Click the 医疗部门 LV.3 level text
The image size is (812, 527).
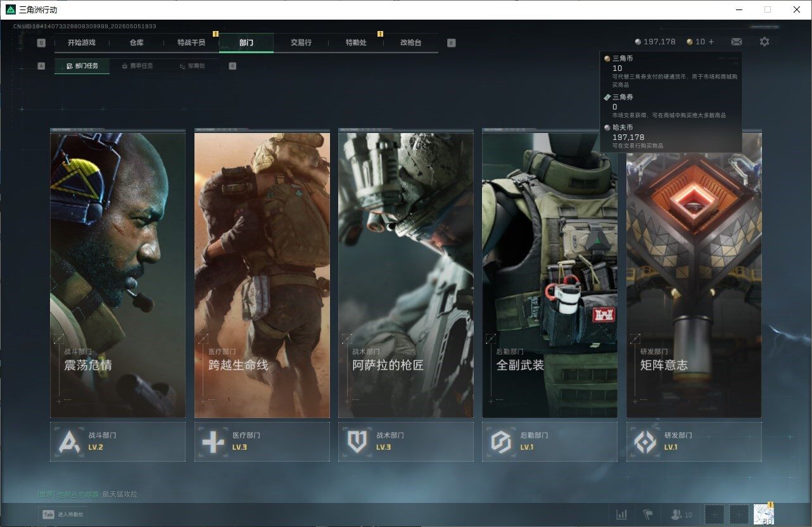click(x=239, y=447)
